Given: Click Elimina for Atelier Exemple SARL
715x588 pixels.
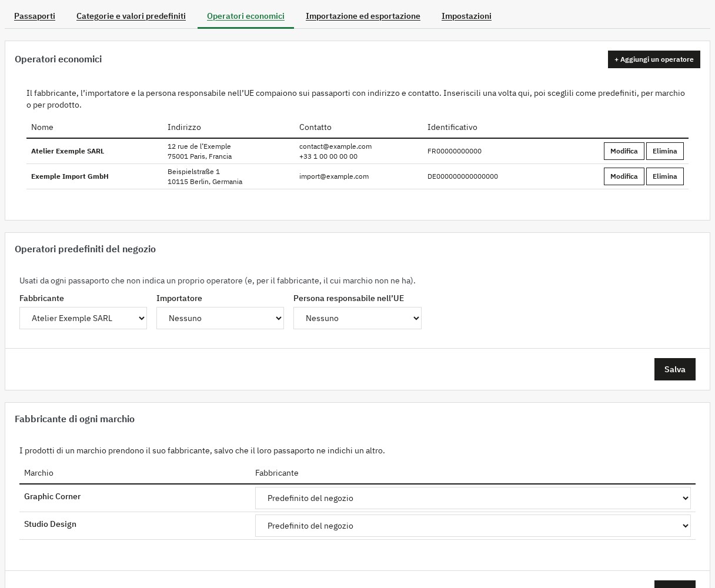Looking at the screenshot, I should (x=664, y=151).
